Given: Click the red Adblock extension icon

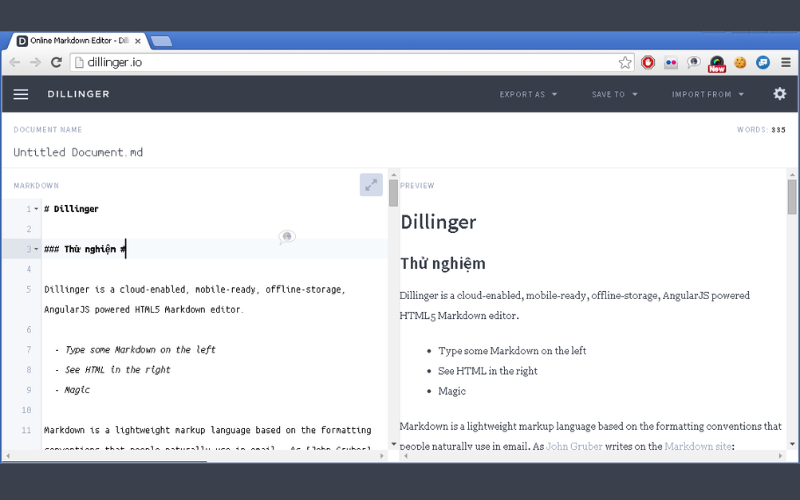Looking at the screenshot, I should tap(648, 62).
